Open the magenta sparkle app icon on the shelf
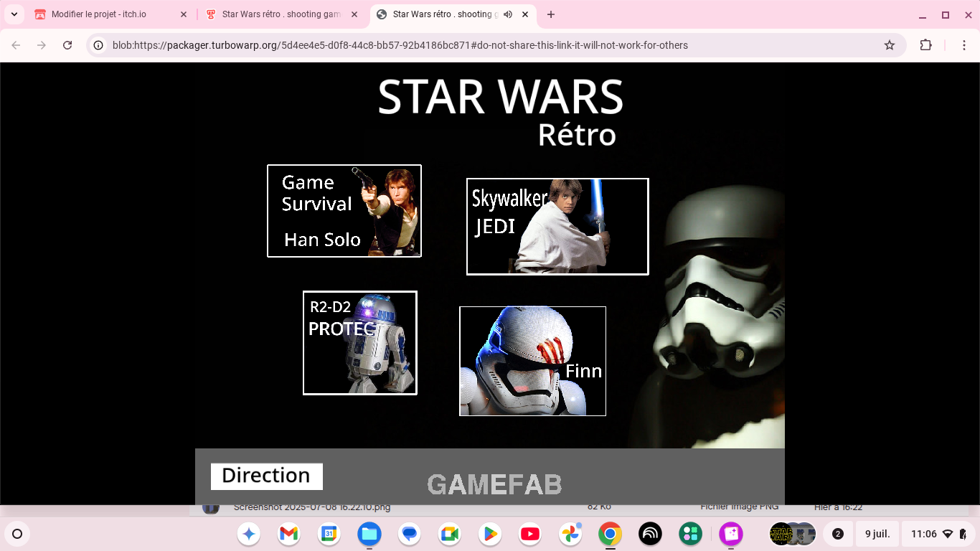 pyautogui.click(x=731, y=534)
